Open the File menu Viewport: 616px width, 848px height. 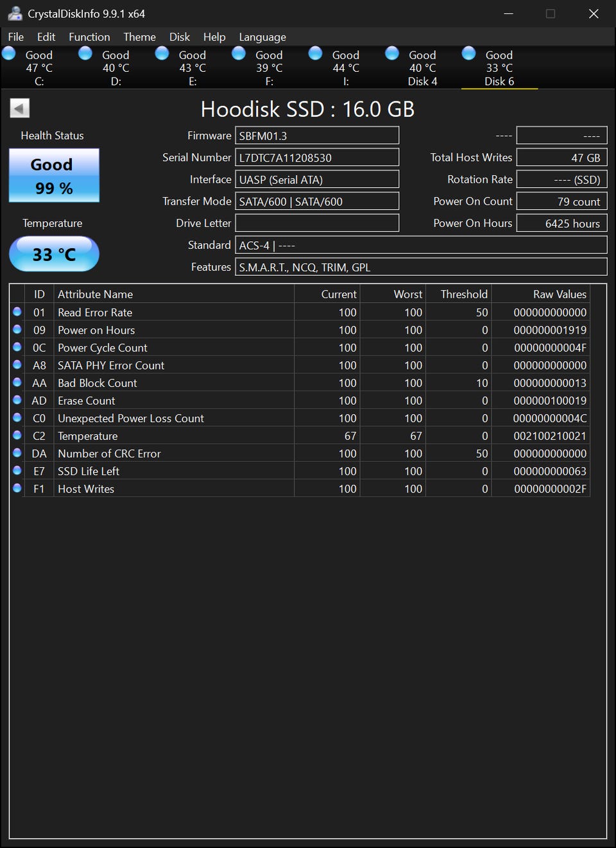16,37
